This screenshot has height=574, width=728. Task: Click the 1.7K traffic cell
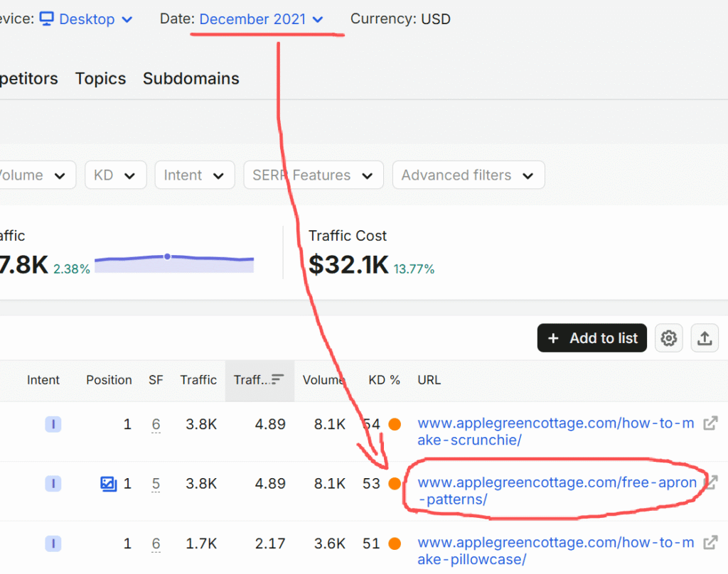[201, 543]
